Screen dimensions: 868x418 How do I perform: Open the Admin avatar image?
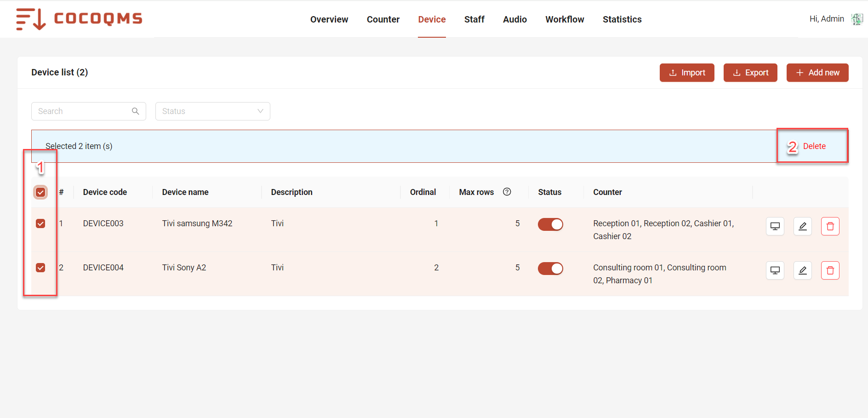click(x=857, y=19)
